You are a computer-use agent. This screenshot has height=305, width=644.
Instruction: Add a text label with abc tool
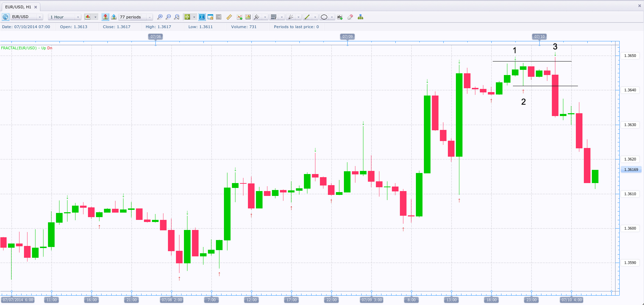pyautogui.click(x=340, y=17)
